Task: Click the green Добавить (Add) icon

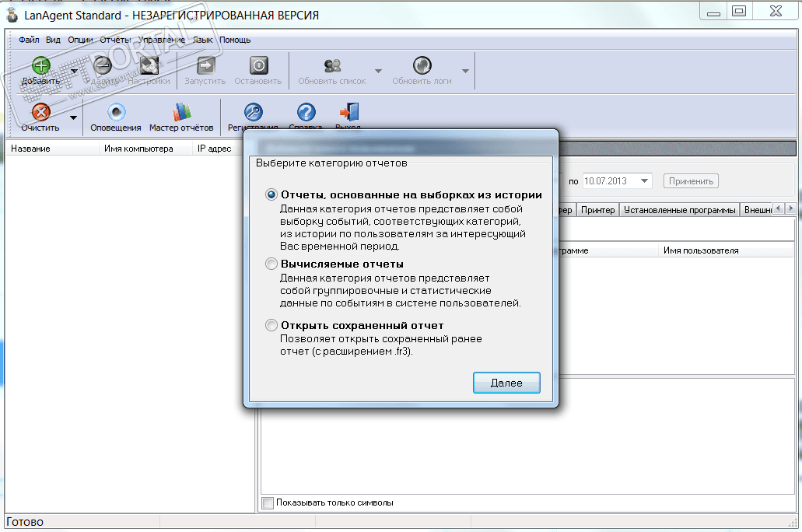Action: 41,65
